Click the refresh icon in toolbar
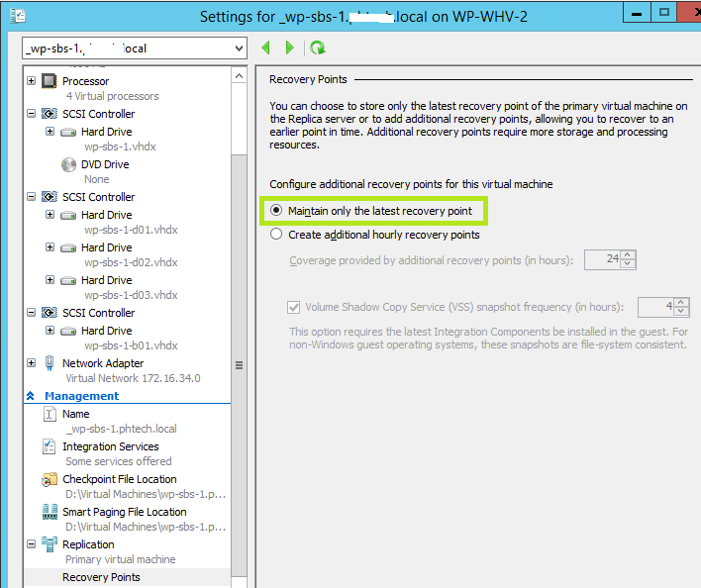This screenshot has height=588, width=701. click(317, 48)
